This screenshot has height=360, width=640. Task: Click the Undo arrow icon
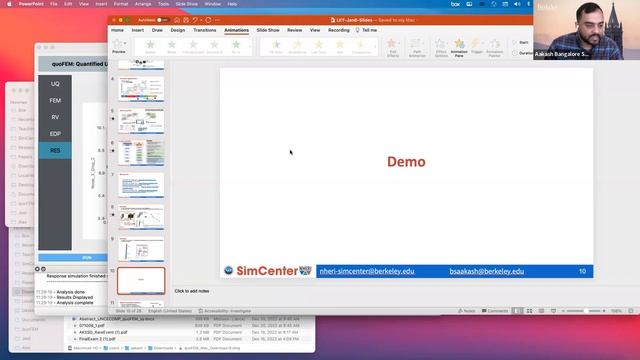(x=195, y=20)
